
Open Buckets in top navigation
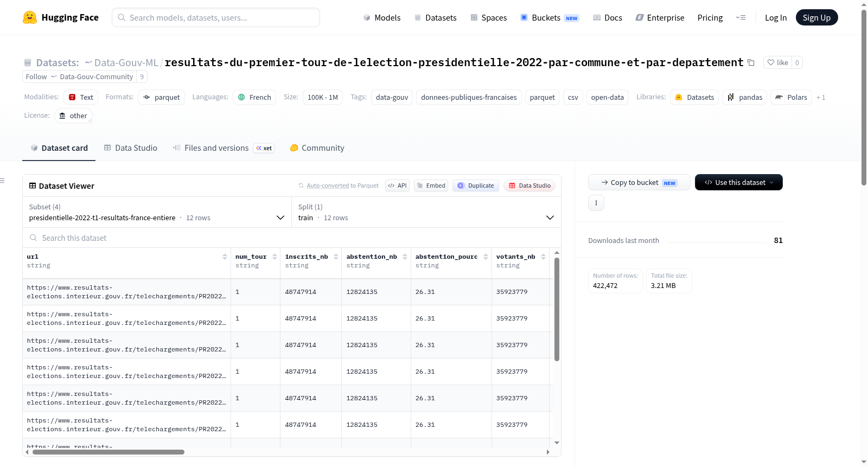pos(549,17)
